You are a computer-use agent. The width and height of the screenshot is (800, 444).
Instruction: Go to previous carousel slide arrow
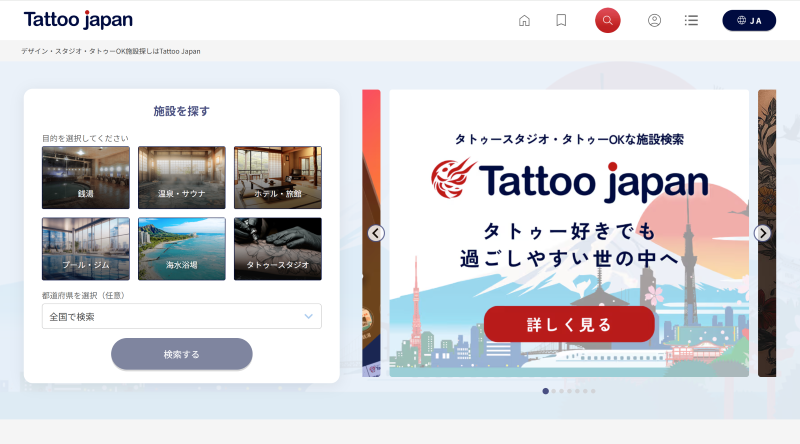pos(376,233)
